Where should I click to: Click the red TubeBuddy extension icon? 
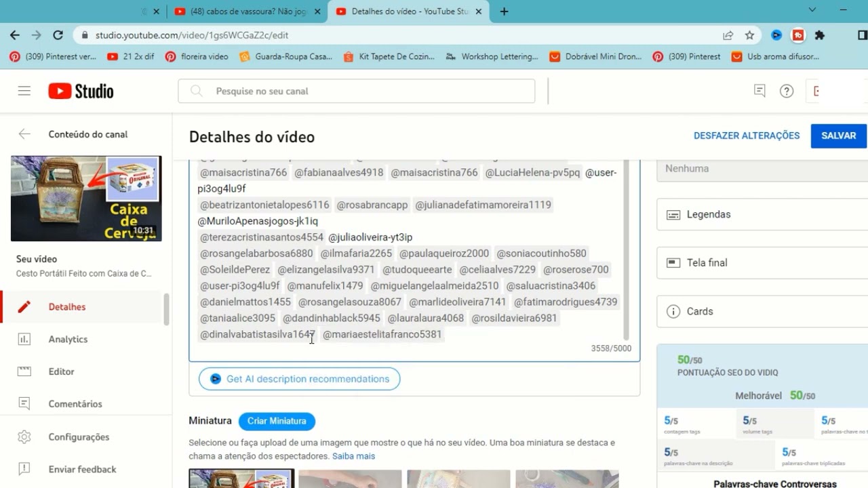(798, 35)
